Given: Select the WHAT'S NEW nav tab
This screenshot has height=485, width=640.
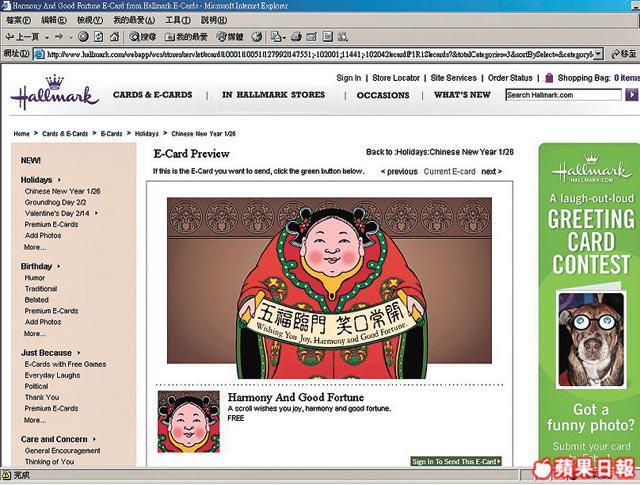Looking at the screenshot, I should pyautogui.click(x=462, y=95).
